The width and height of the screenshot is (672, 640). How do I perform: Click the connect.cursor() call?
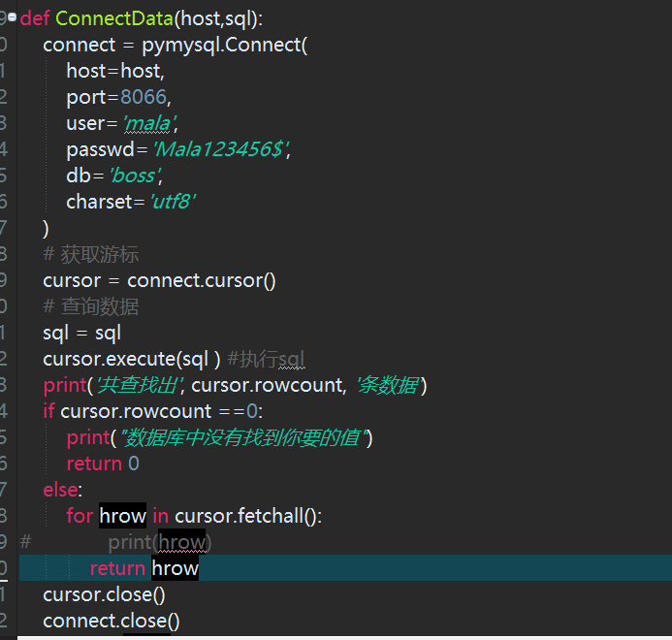pyautogui.click(x=202, y=281)
